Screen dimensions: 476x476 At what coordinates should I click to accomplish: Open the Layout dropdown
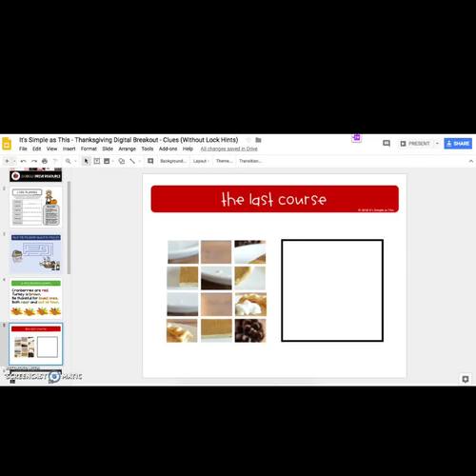point(201,161)
